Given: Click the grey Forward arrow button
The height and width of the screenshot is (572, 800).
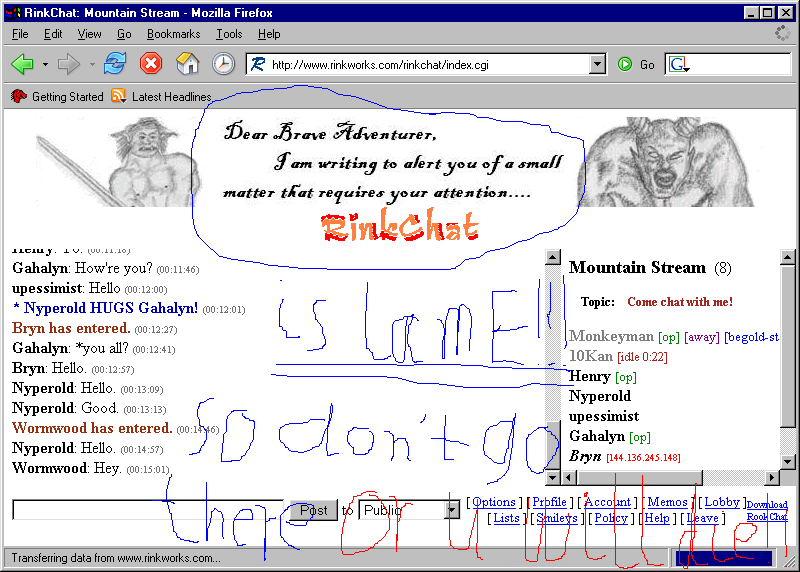Looking at the screenshot, I should (68, 64).
